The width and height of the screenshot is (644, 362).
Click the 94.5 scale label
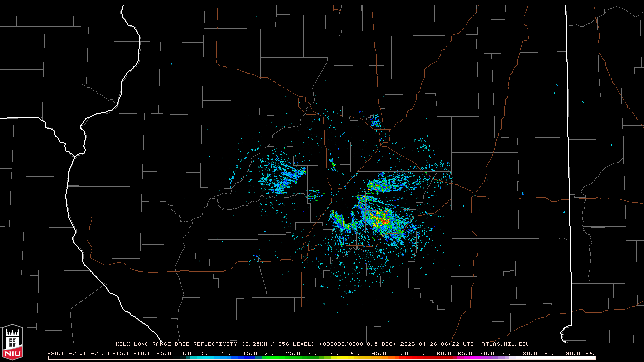(592, 353)
